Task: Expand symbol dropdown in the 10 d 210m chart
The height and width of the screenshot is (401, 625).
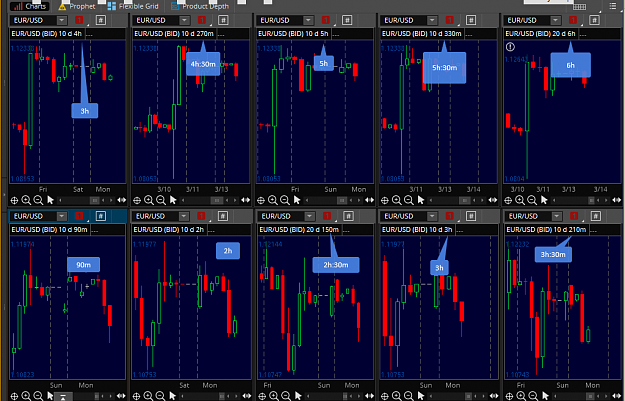Action: 557,216
